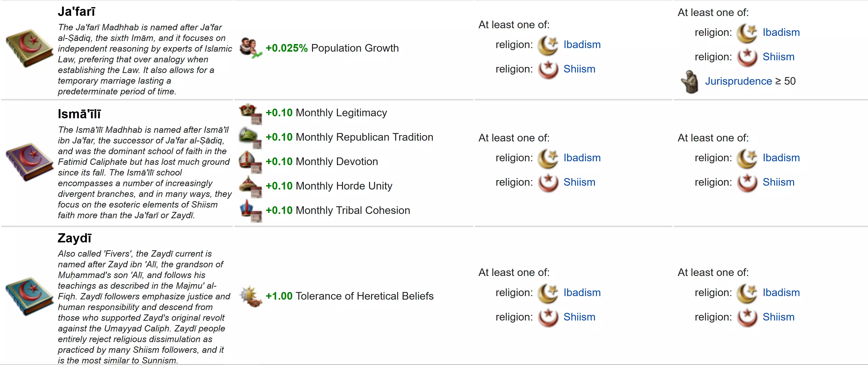Click the purple Ismā'īlī school book icon

coord(29,162)
